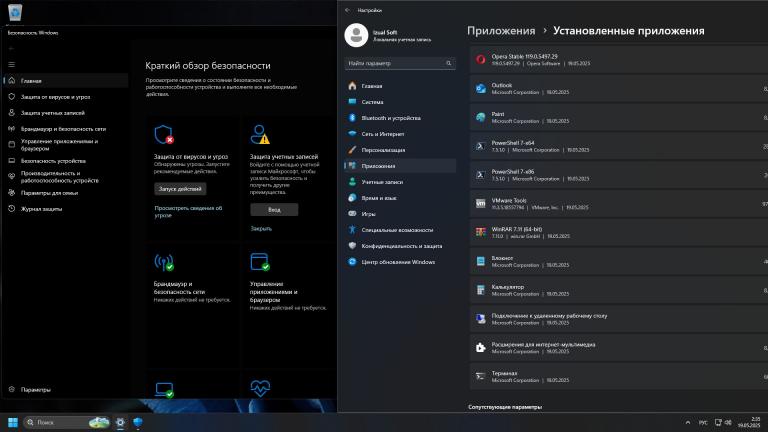
Task: Click virus protection shield icon with red cross
Action: [x=164, y=134]
